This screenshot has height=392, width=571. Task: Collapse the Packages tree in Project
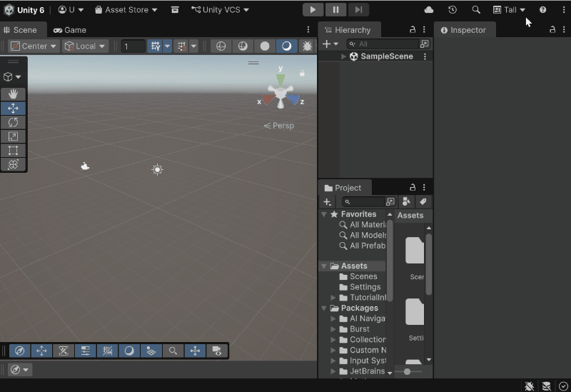point(324,308)
